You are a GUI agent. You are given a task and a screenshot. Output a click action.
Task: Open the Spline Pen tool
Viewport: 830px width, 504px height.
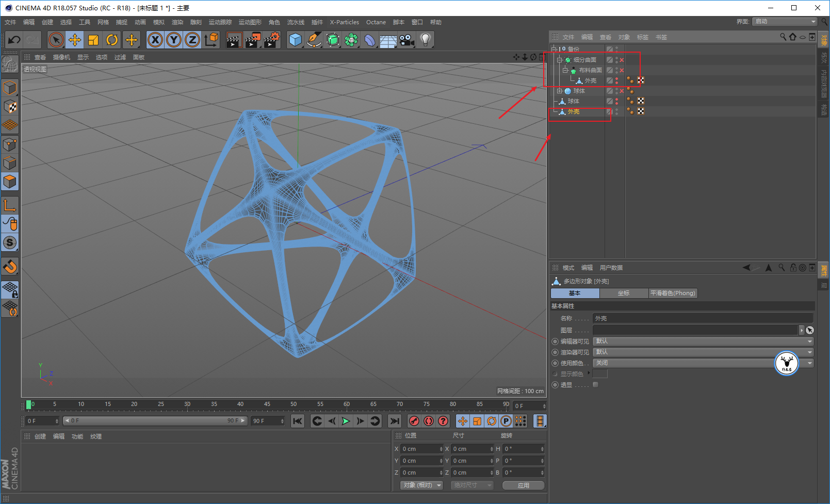[x=314, y=40]
